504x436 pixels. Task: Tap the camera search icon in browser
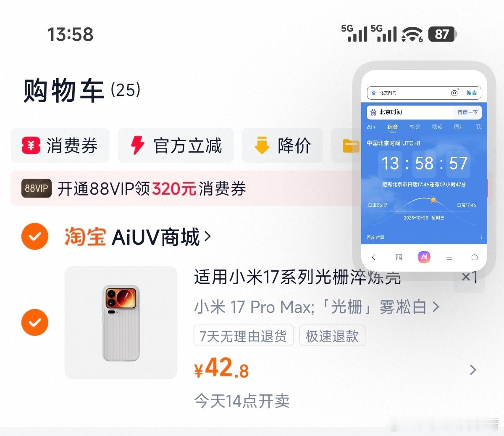[454, 93]
